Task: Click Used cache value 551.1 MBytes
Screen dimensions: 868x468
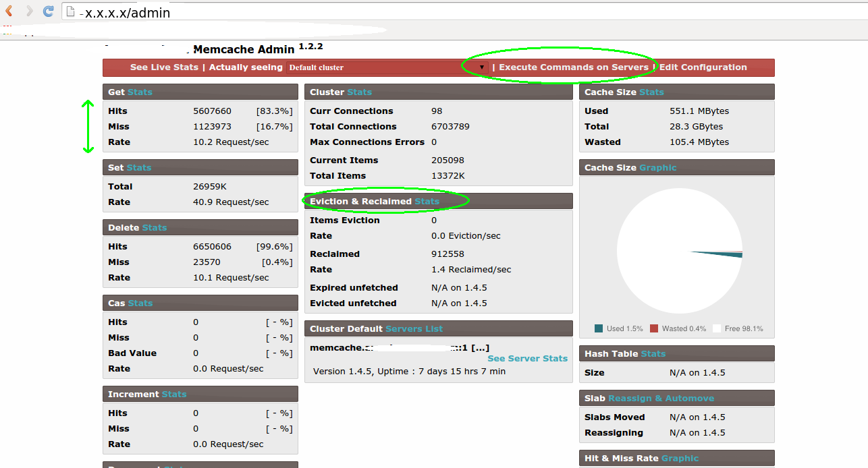Action: click(699, 111)
